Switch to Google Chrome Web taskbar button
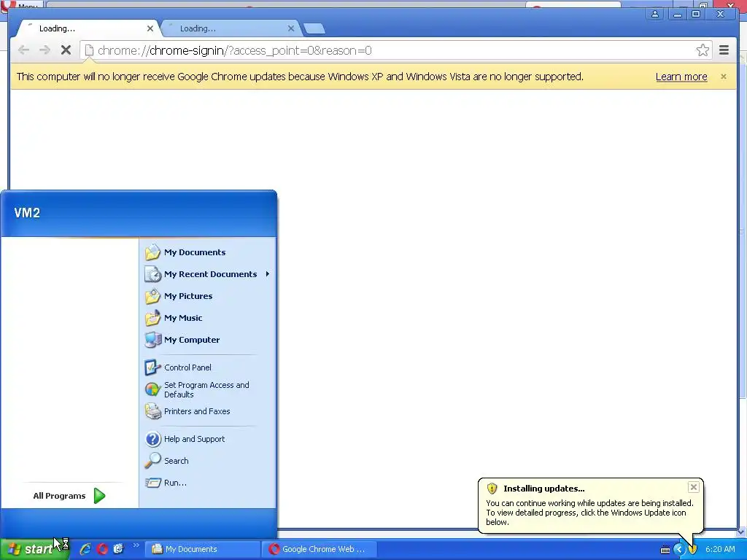The width and height of the screenshot is (747, 560). (320, 549)
